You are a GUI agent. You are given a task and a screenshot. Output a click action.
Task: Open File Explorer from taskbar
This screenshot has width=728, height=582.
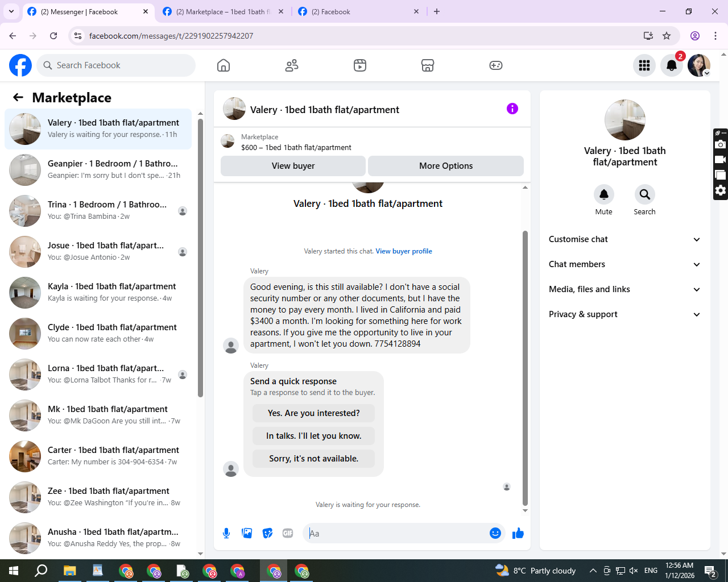point(69,571)
